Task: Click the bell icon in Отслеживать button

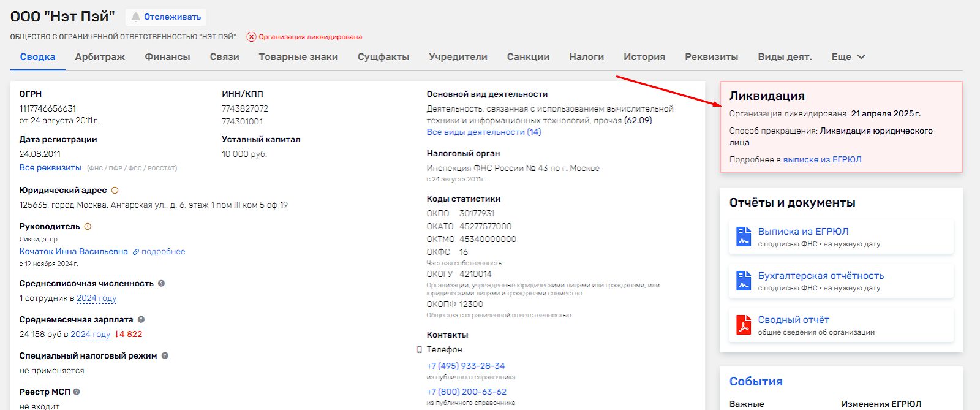Action: click(135, 17)
